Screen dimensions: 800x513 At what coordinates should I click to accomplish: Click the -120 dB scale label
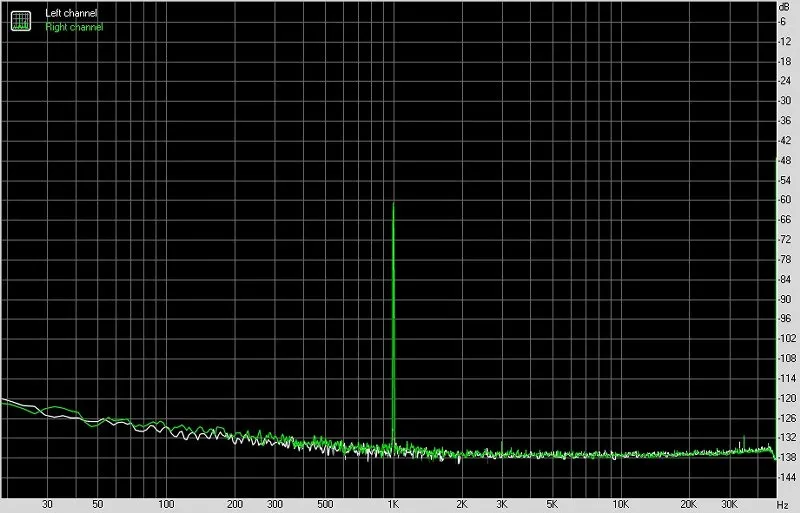[787, 398]
